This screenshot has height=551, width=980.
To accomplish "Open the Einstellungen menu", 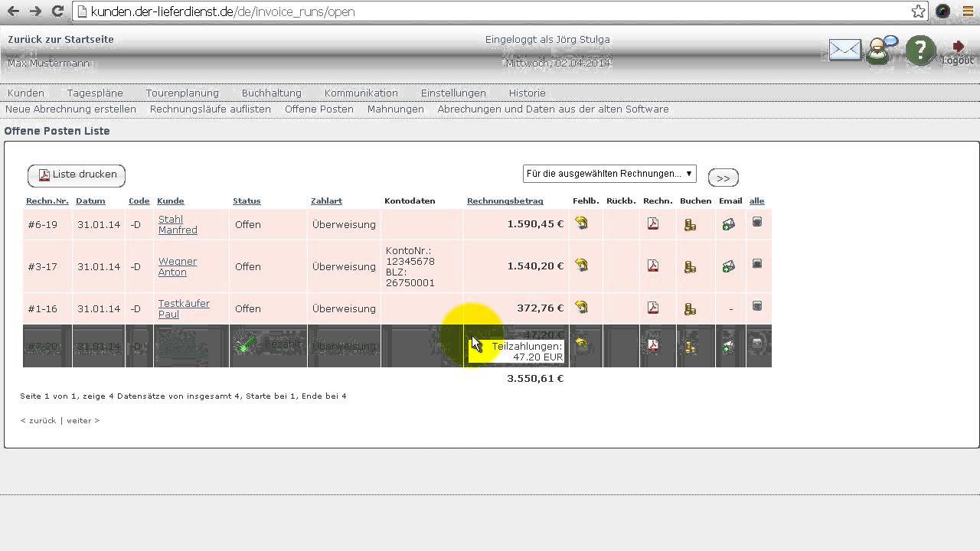I will pos(453,93).
